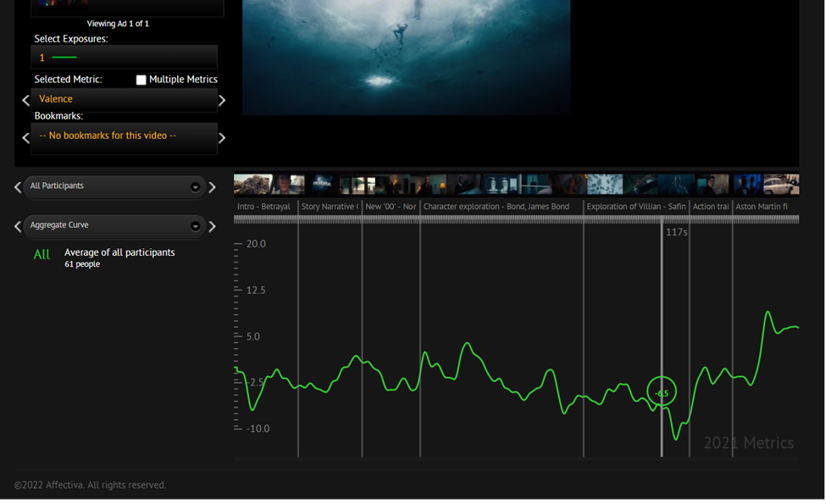Click the 20.0 axis label

tap(256, 244)
